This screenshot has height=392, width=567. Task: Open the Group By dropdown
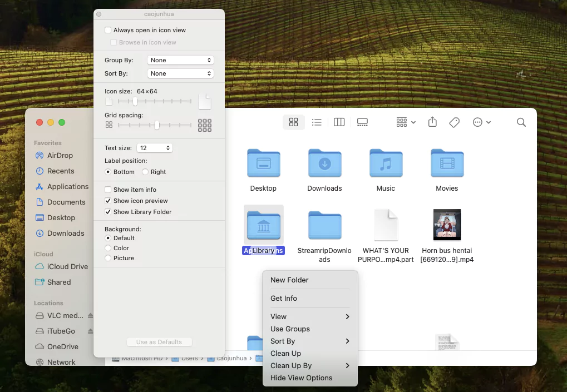[180, 59]
